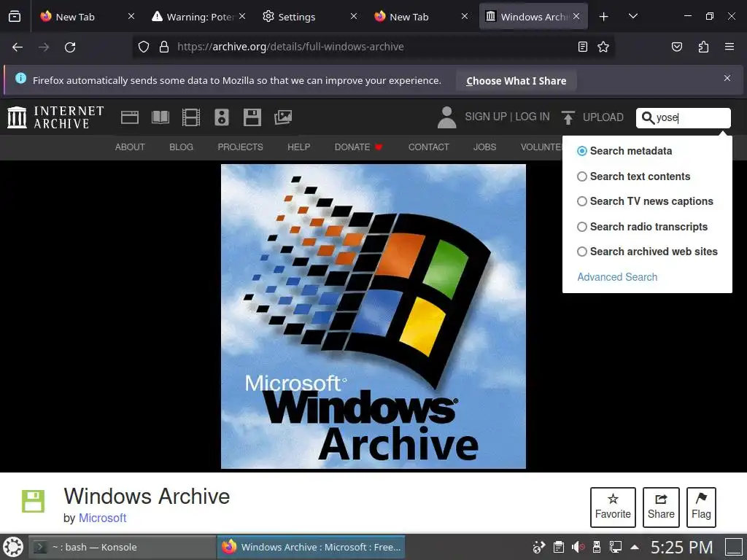747x560 pixels.
Task: Click the LOG IN link
Action: [532, 117]
